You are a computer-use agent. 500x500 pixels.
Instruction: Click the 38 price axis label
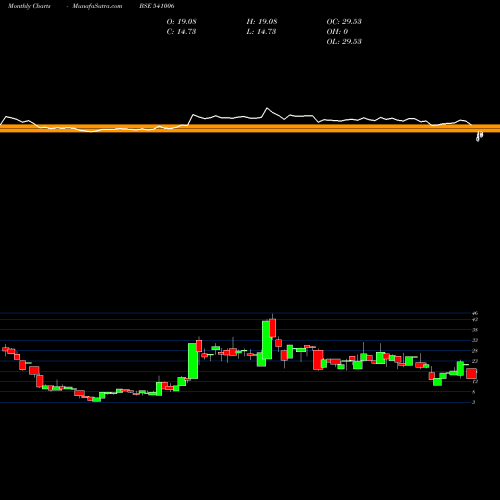pos(475,330)
